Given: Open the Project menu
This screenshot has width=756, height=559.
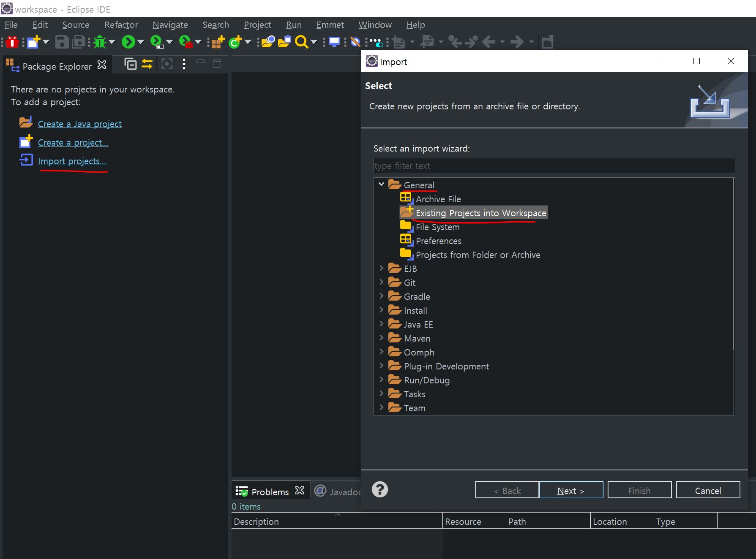Looking at the screenshot, I should point(257,24).
